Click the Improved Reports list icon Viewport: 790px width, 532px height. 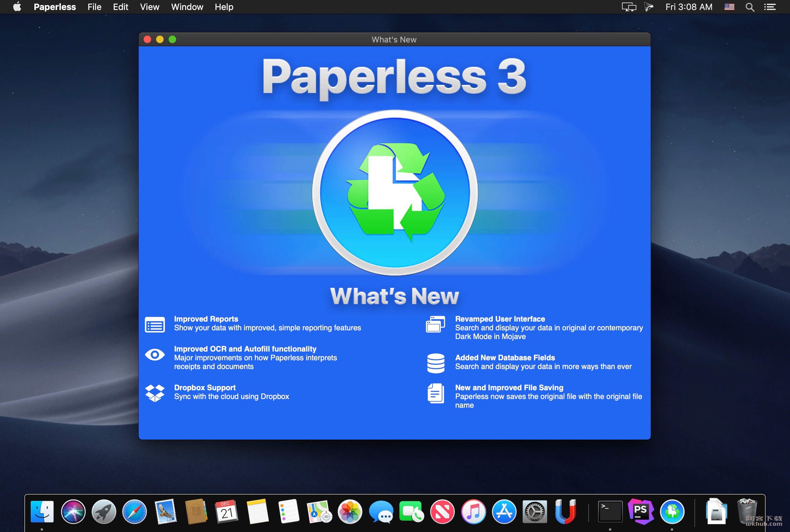[x=155, y=324]
